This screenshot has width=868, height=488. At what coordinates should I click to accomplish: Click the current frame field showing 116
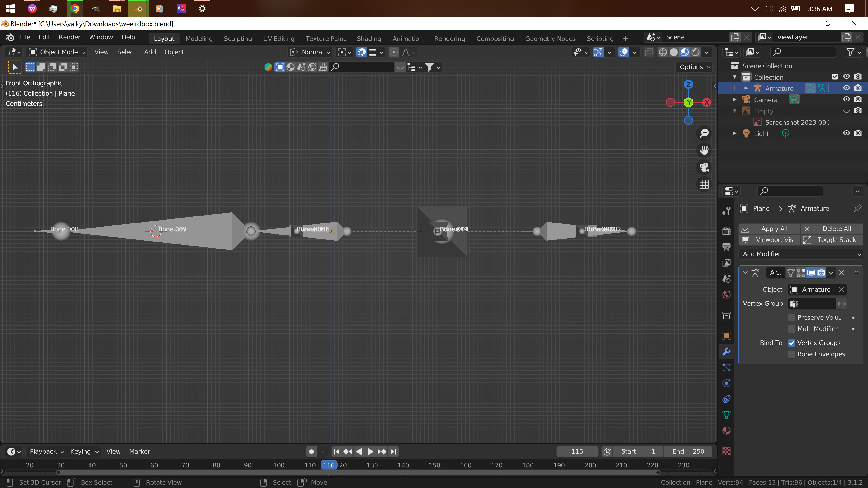[577, 451]
